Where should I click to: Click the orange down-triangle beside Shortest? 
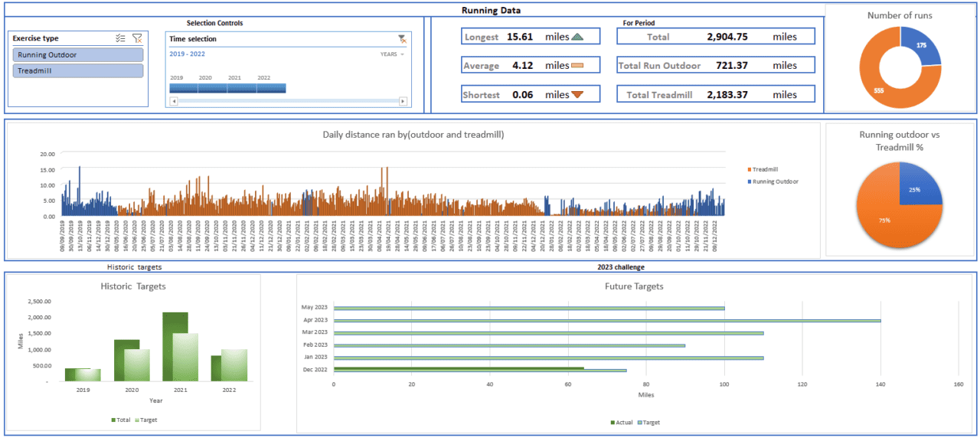[x=578, y=94]
